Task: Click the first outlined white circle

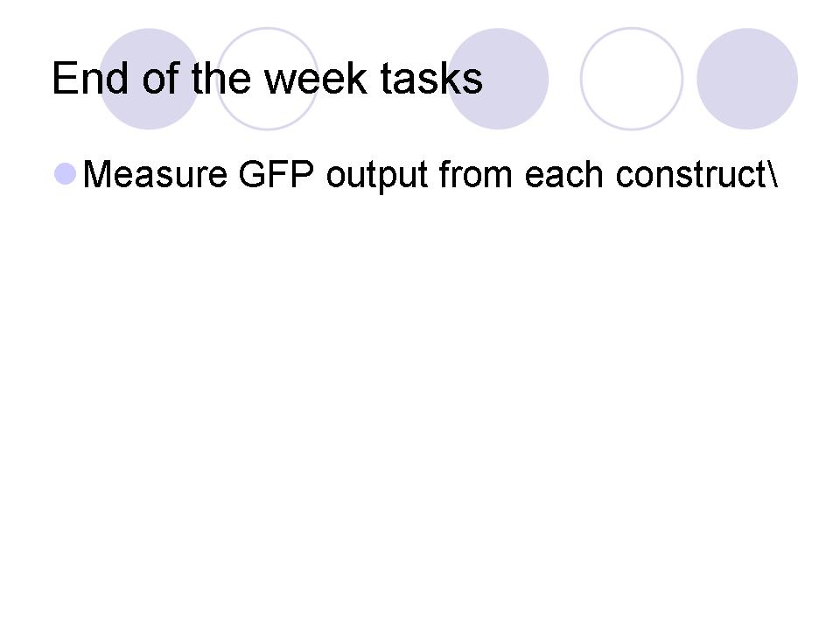Action: (x=267, y=79)
